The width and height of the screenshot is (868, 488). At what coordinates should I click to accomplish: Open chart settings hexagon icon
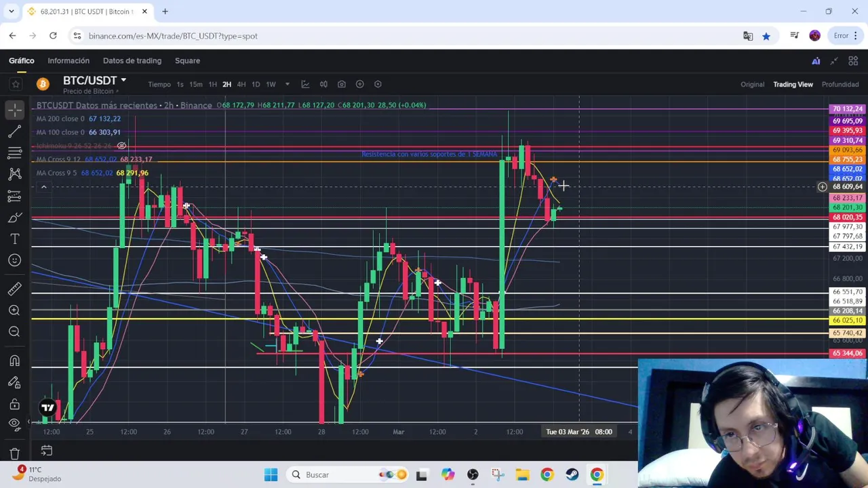coord(378,84)
